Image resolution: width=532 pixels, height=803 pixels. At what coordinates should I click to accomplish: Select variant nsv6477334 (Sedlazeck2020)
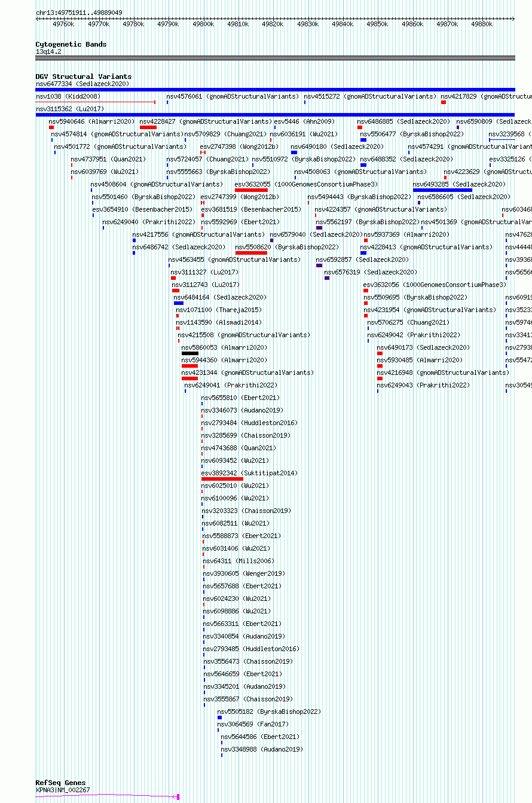click(82, 84)
